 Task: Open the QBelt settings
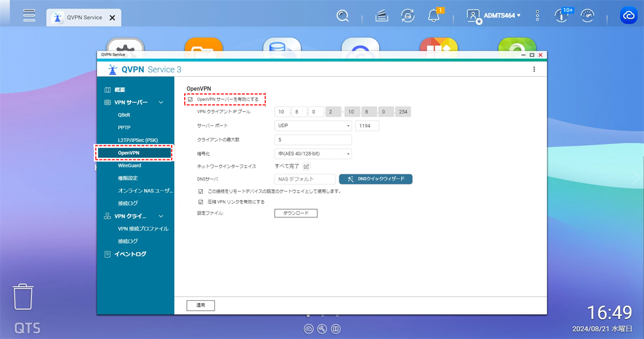(124, 115)
